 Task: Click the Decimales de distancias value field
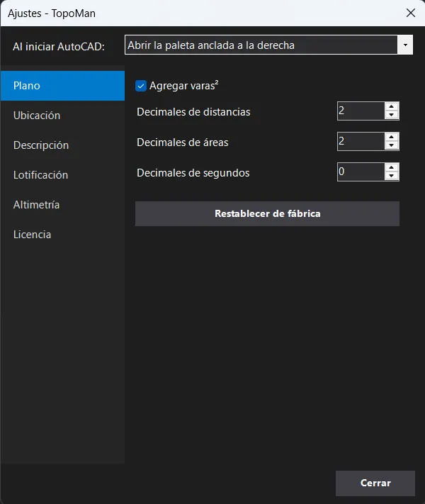coord(361,111)
